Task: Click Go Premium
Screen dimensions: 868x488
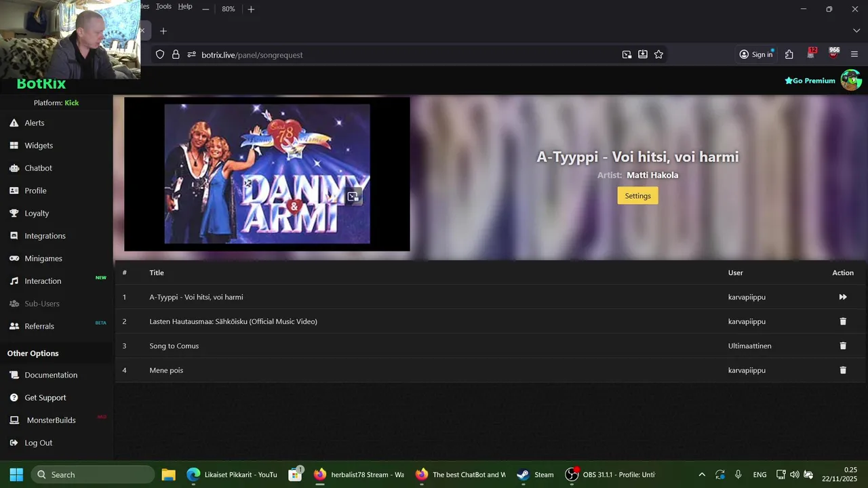Action: click(x=810, y=81)
